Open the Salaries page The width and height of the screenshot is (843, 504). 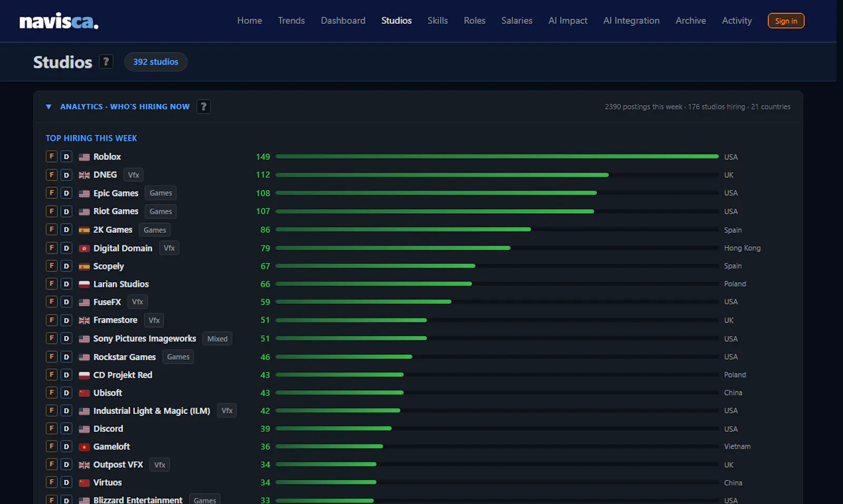click(x=517, y=21)
